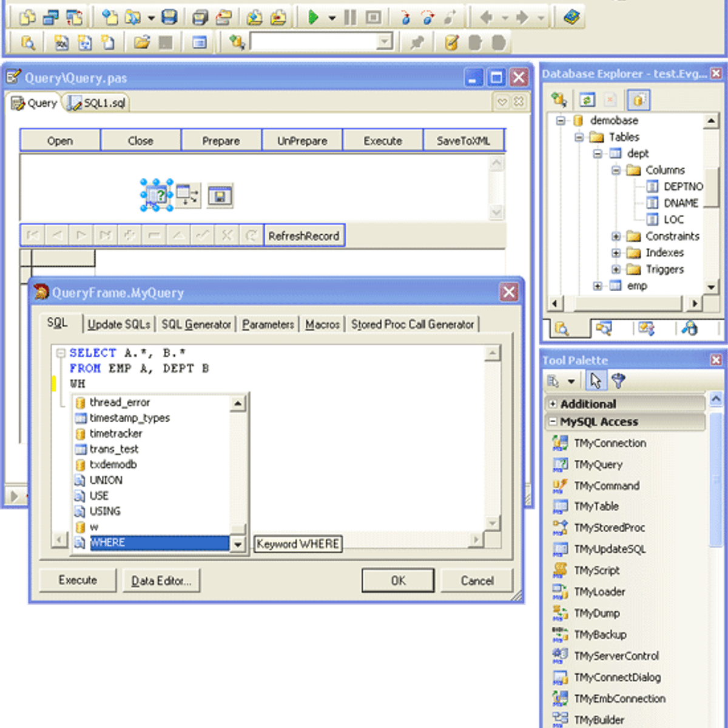Image resolution: width=728 pixels, height=728 pixels.
Task: Click the filter funnel icon in Tool Palette
Action: (x=618, y=381)
